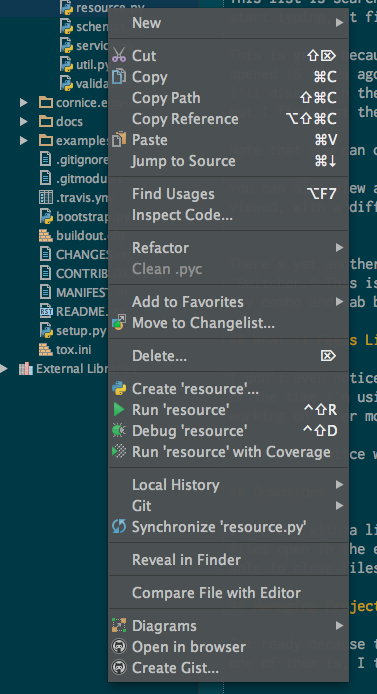Viewport: 377px width, 694px height.
Task: Open the Refactor submenu
Action: 228,247
